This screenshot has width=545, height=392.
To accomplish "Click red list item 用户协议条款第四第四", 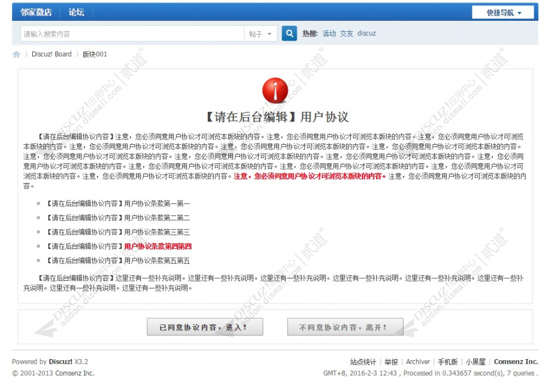I will 158,246.
